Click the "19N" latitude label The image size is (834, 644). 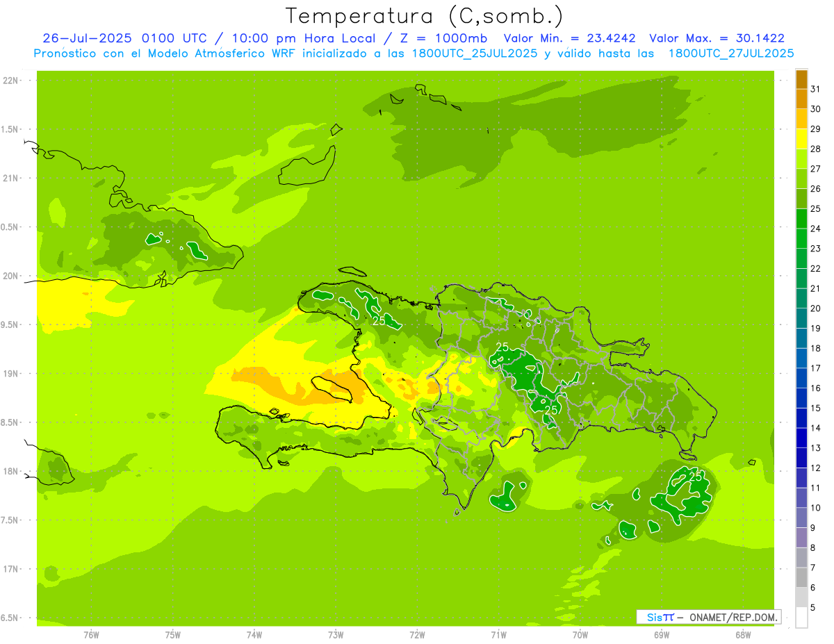[10, 374]
